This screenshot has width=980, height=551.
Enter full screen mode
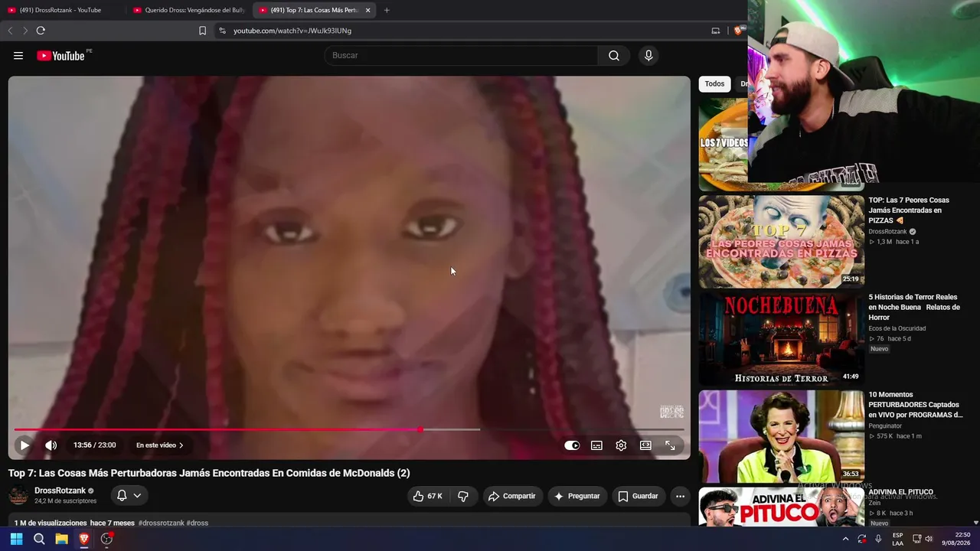[x=670, y=445]
